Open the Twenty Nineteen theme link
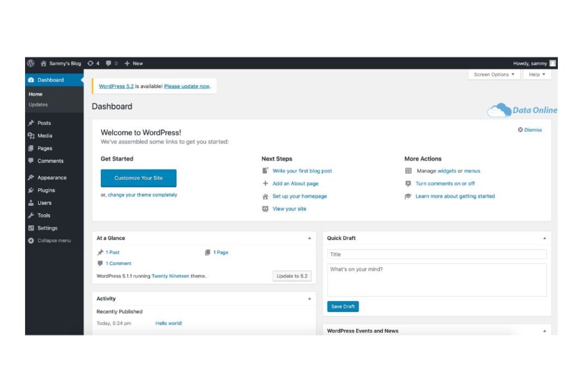Screen dimensions: 583x392 pos(170,276)
